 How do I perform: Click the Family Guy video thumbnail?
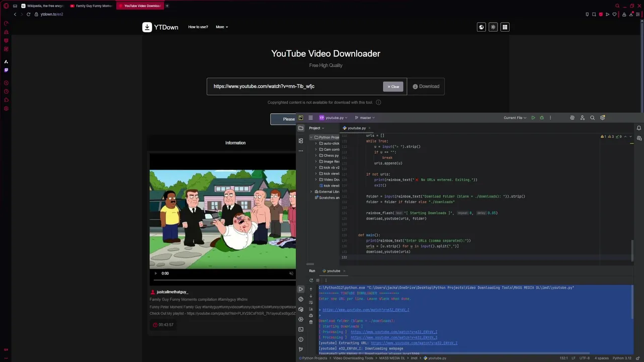[222, 220]
